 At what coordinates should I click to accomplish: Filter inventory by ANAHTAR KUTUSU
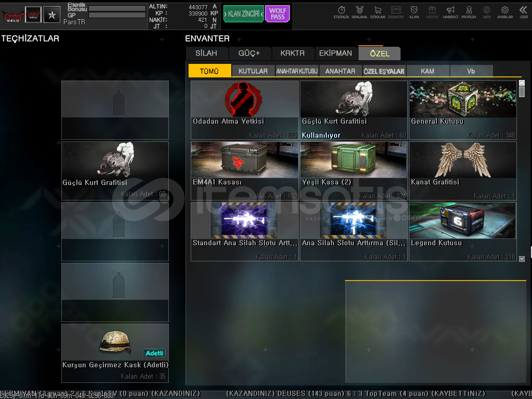(297, 71)
